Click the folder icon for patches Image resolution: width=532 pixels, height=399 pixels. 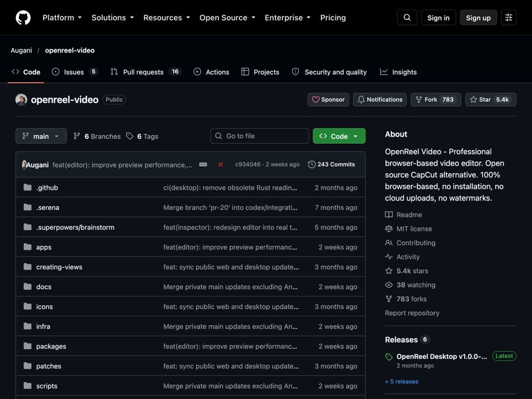click(x=27, y=366)
